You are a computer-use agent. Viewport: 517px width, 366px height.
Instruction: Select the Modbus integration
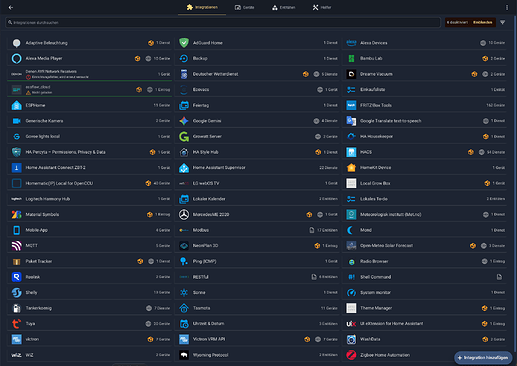(257, 230)
